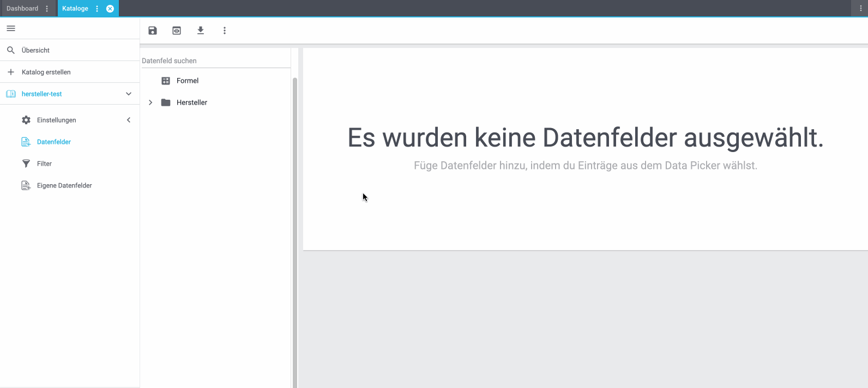Open Eigene Datenfelder in sidebar

[64, 185]
